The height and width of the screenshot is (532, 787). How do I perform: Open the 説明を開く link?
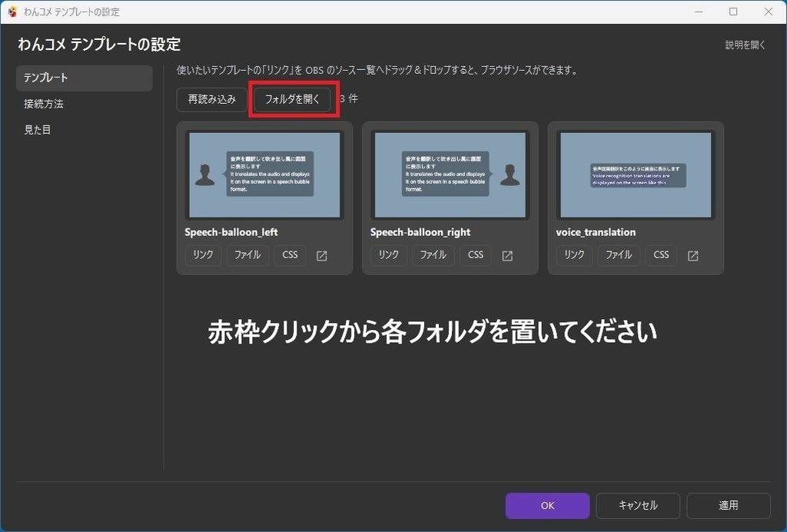[x=745, y=45]
